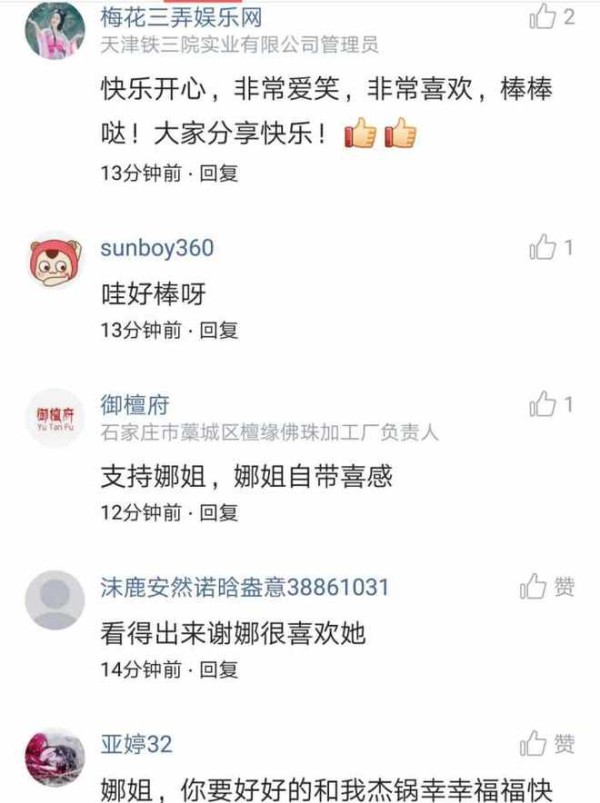
Task: Reply to 支持娜姐 comment using 回复
Action: (219, 512)
